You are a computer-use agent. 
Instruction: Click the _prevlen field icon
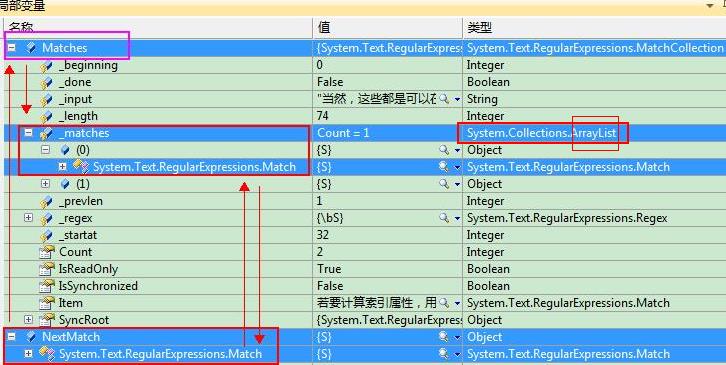(x=47, y=201)
